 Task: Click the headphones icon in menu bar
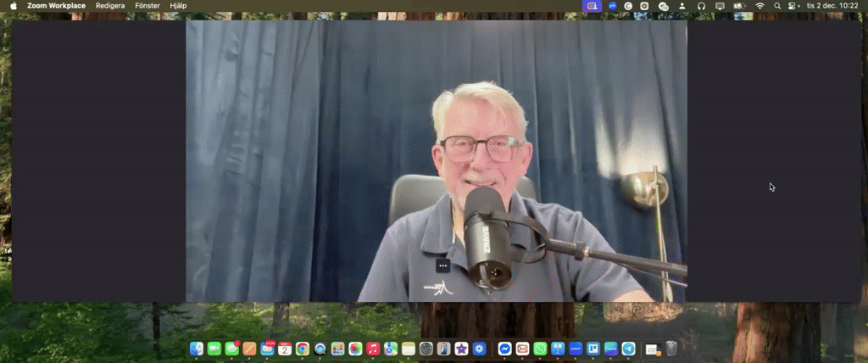click(x=701, y=6)
